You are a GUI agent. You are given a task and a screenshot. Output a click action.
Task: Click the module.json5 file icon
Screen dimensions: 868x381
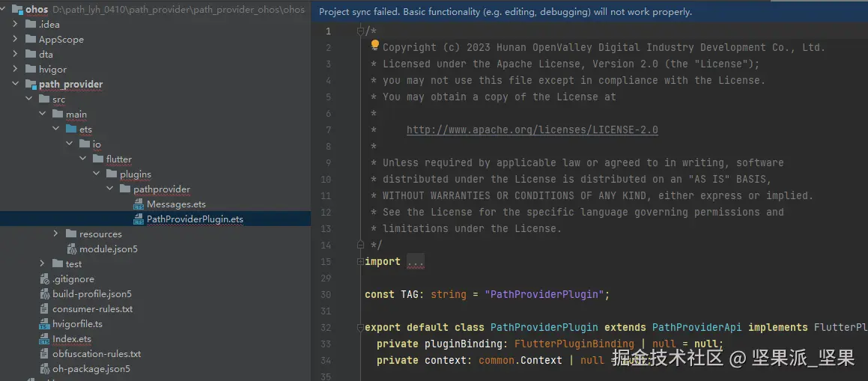click(71, 249)
